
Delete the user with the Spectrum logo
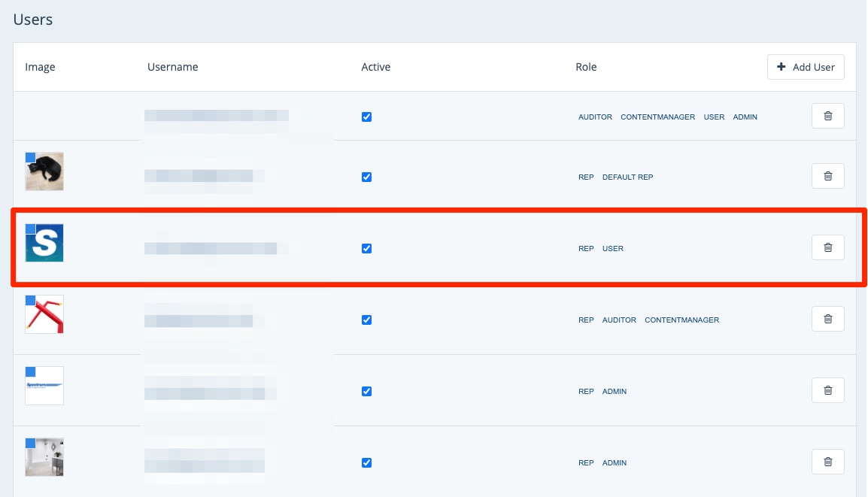(827, 390)
